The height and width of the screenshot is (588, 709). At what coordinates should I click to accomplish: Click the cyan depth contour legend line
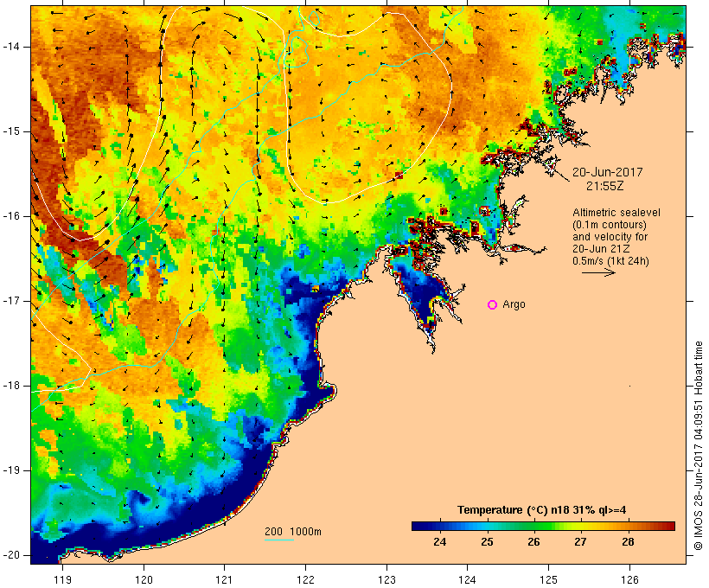(279, 540)
